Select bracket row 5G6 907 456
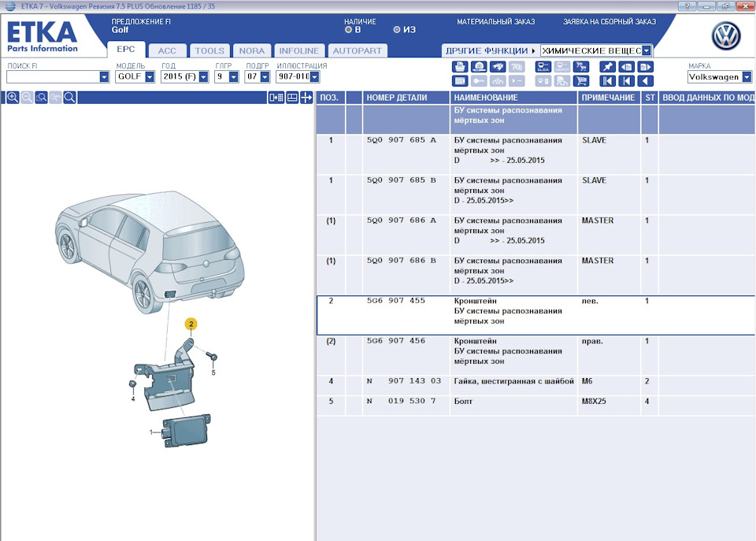Image resolution: width=756 pixels, height=541 pixels. [535, 355]
